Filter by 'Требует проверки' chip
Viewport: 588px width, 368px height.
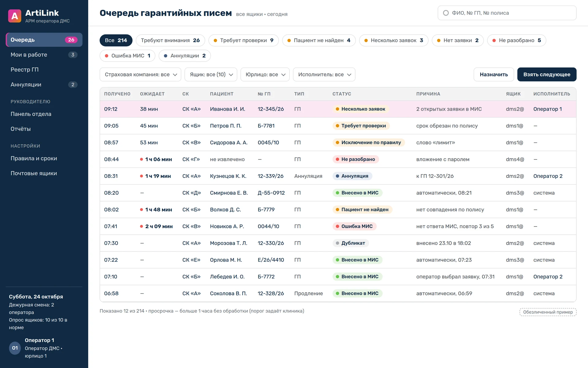(x=243, y=40)
